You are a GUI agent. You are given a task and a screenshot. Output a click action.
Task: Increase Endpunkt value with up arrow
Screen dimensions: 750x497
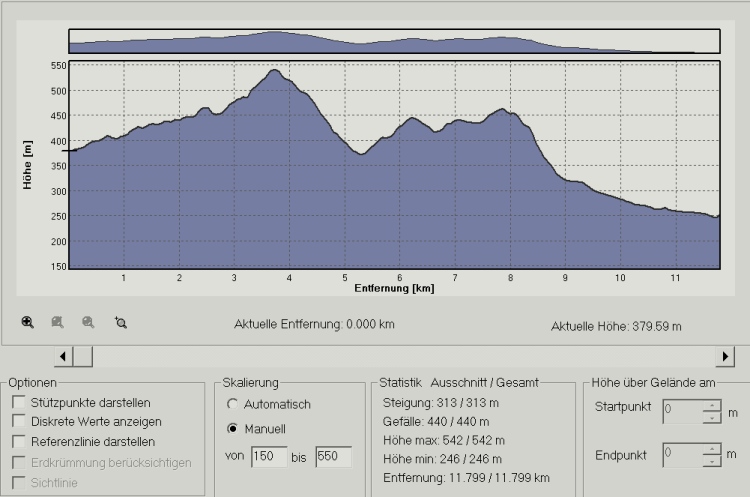712,449
